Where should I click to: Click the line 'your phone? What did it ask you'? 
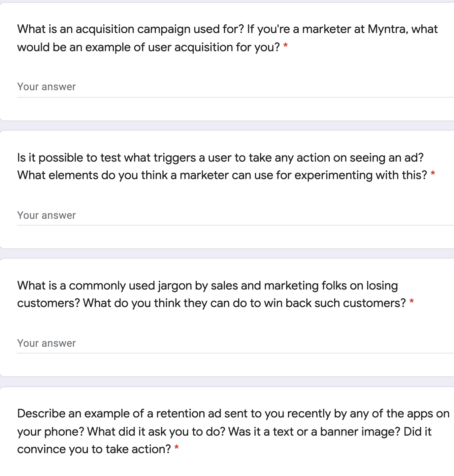point(224,432)
